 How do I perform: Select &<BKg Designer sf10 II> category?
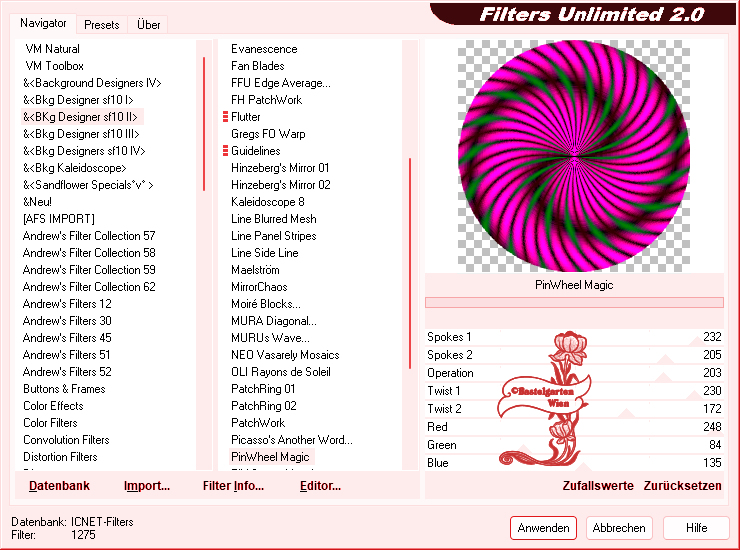[x=80, y=117]
